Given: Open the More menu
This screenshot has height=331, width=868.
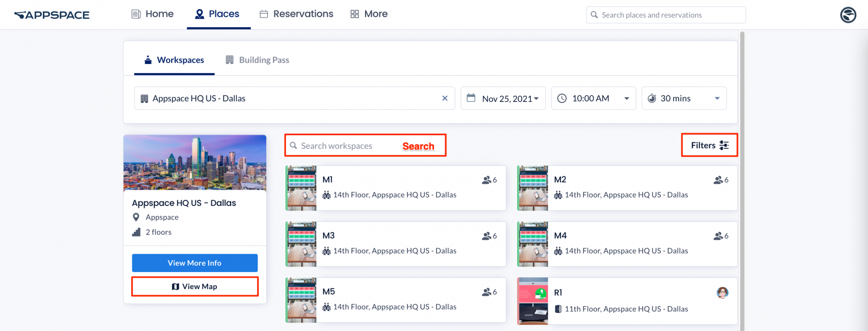Looking at the screenshot, I should (x=369, y=14).
